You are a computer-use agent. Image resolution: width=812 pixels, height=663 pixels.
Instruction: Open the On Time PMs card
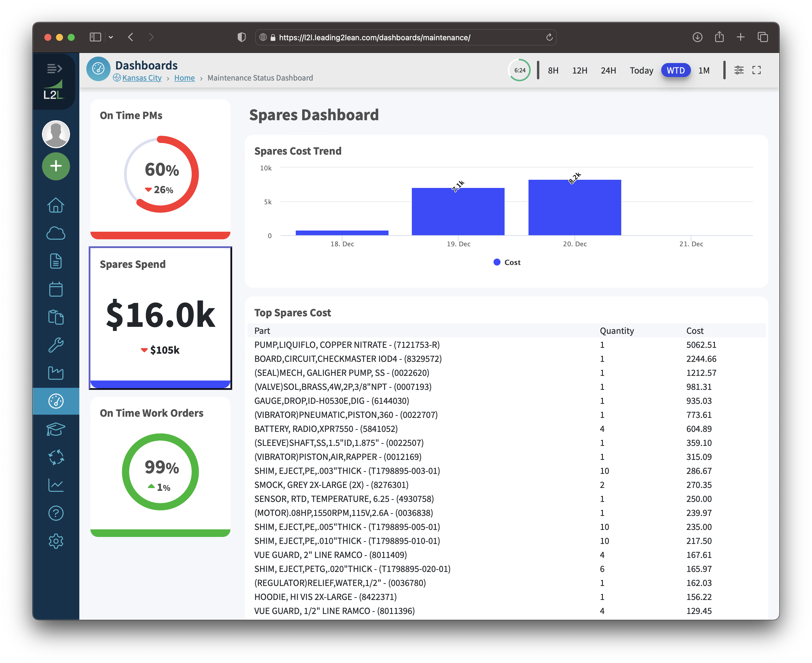(160, 169)
